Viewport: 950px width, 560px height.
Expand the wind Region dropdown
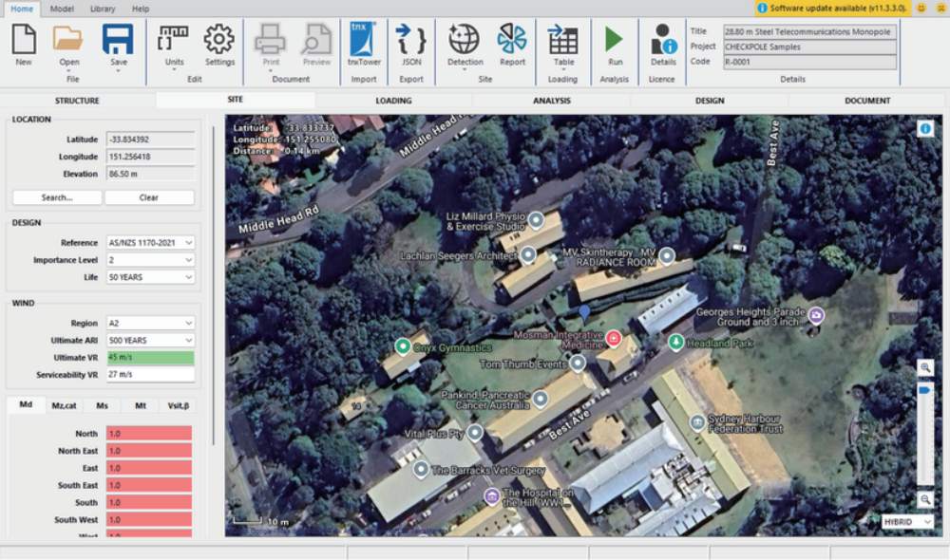150,324
